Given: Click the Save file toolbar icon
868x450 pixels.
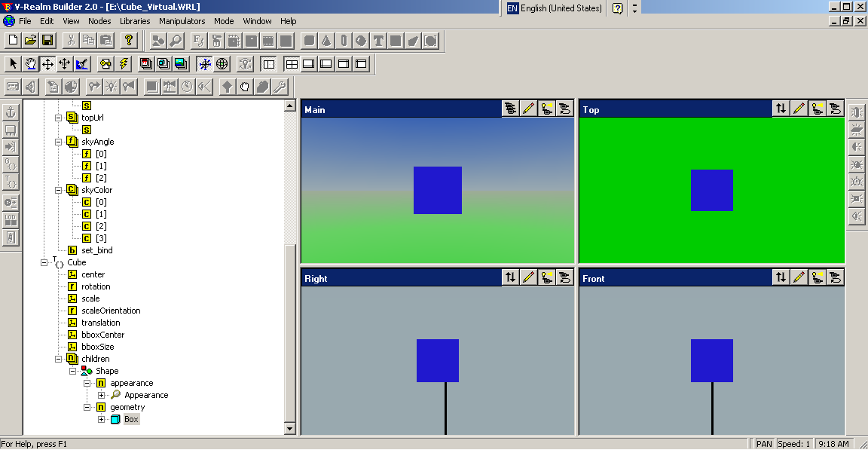Looking at the screenshot, I should click(x=47, y=41).
